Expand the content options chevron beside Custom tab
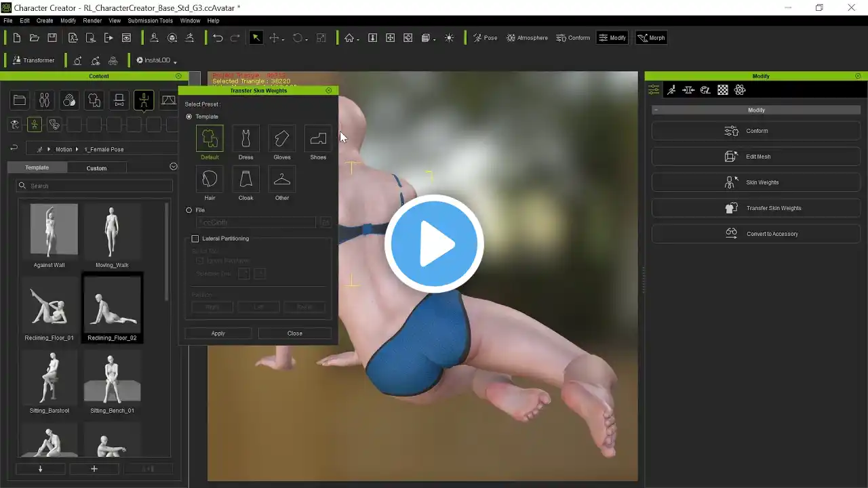Image resolution: width=868 pixels, height=488 pixels. (x=174, y=167)
